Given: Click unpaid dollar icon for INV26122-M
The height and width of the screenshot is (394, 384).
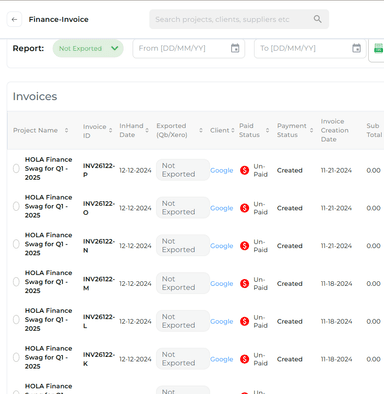Looking at the screenshot, I should click(x=245, y=284).
